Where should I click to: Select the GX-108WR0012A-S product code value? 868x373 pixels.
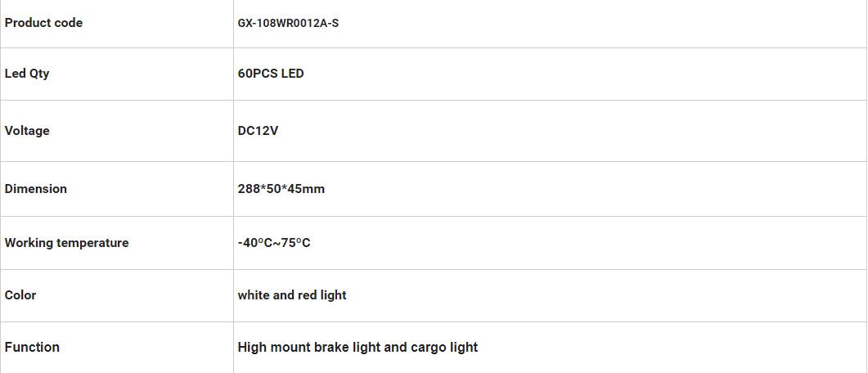(288, 23)
